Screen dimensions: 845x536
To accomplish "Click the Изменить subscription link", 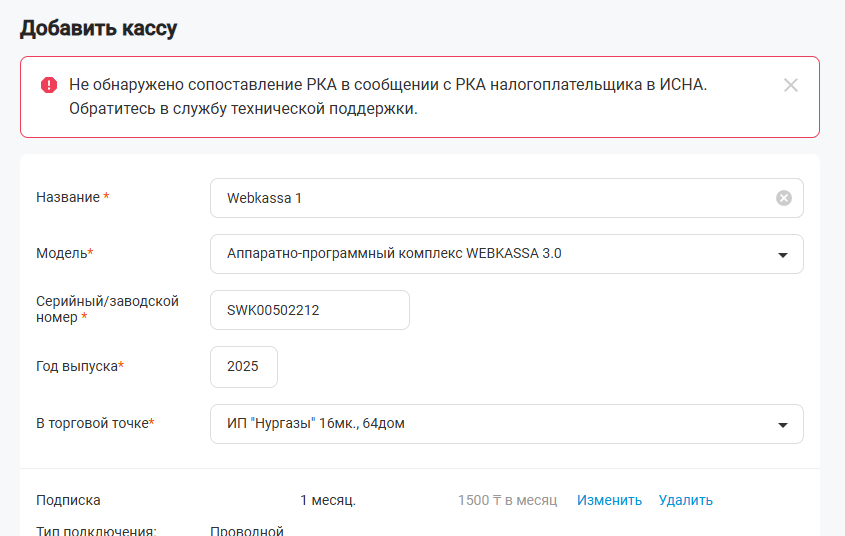I will [609, 500].
